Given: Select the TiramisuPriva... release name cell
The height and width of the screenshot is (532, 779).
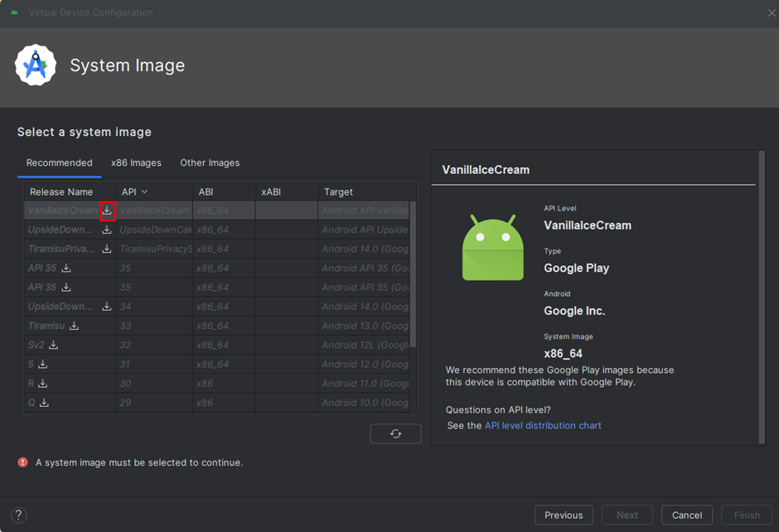Looking at the screenshot, I should coord(70,249).
